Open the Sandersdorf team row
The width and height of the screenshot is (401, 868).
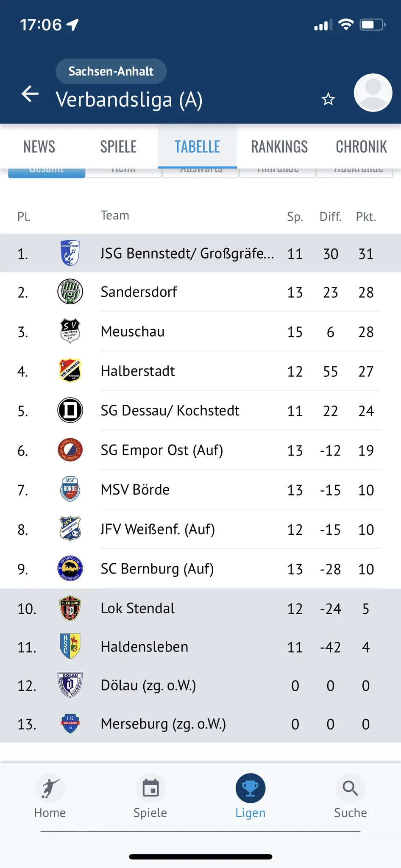coord(200,292)
